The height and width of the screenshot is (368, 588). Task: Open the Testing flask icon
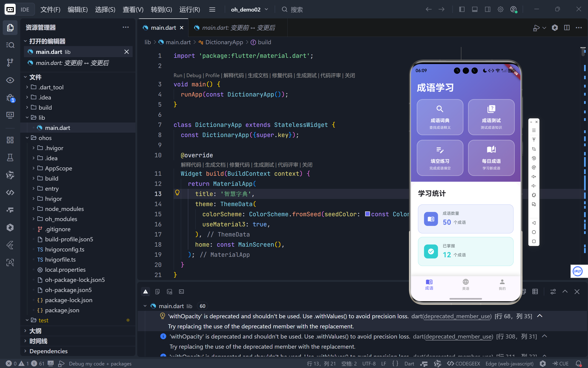pos(10,158)
